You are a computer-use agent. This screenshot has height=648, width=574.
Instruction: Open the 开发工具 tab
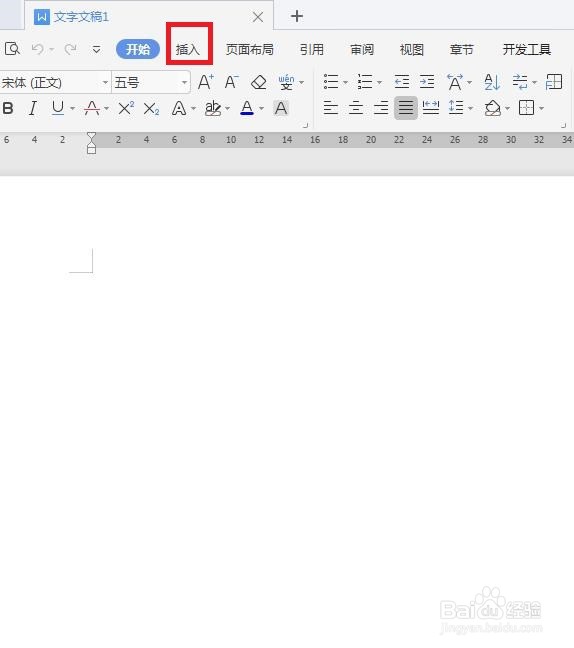pos(526,49)
